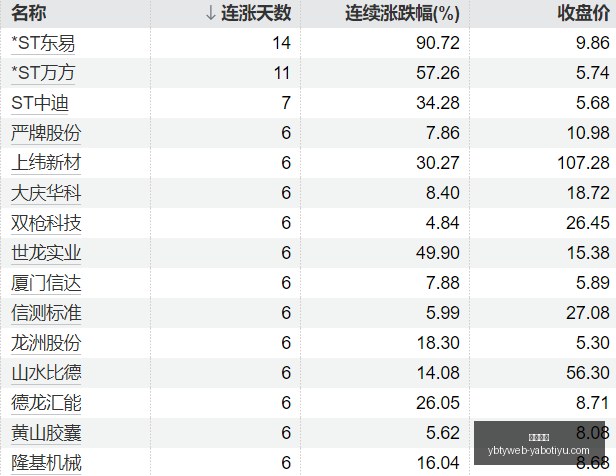Select the closing price 9.86
This screenshot has height=476, width=616.
point(593,43)
